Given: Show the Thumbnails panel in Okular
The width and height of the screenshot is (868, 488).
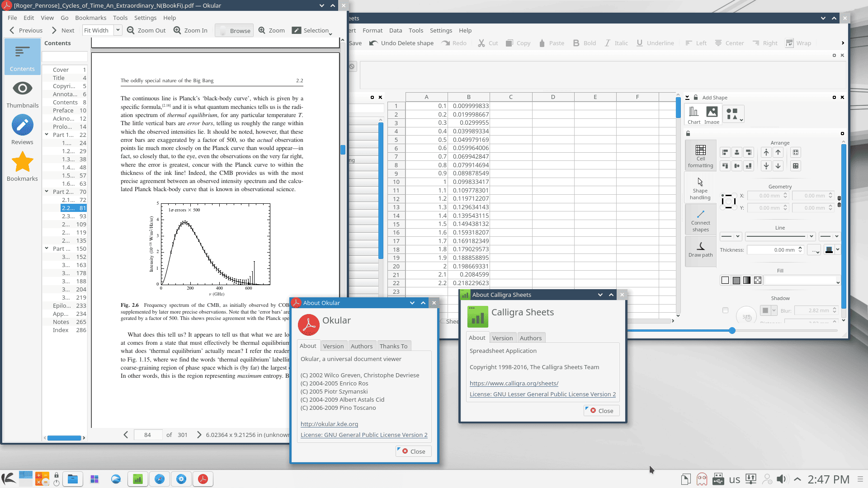Looking at the screenshot, I should 22,94.
